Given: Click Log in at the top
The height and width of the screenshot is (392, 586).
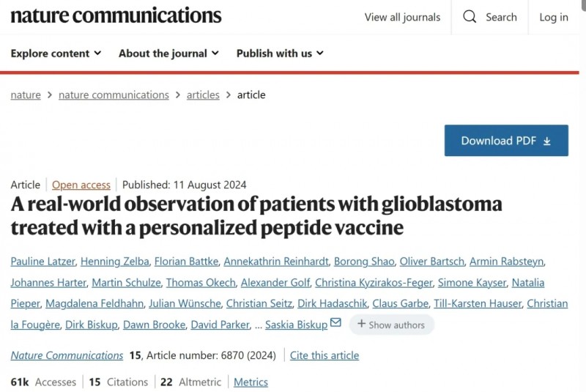Looking at the screenshot, I should [x=554, y=17].
